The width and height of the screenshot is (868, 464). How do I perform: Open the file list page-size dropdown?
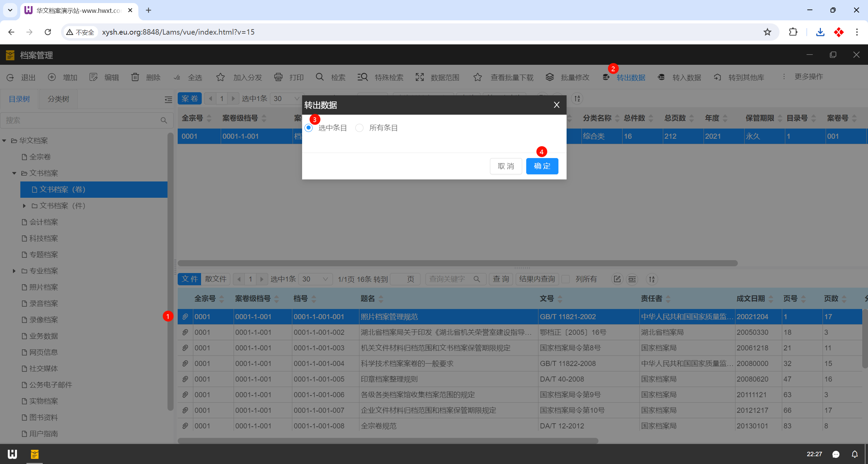tap(315, 279)
